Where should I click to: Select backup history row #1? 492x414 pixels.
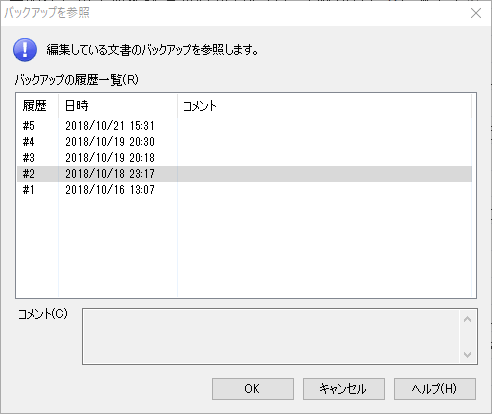244,190
